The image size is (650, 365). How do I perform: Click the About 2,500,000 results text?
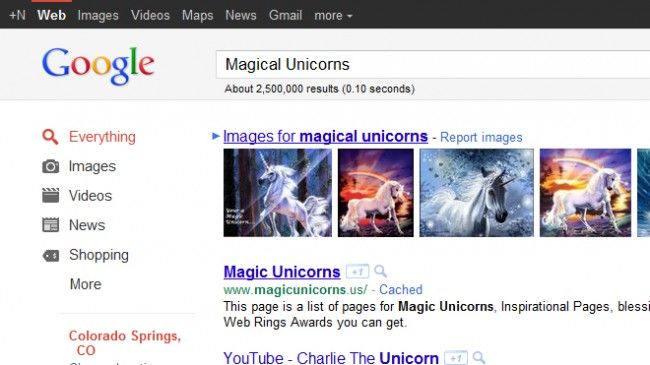point(319,89)
